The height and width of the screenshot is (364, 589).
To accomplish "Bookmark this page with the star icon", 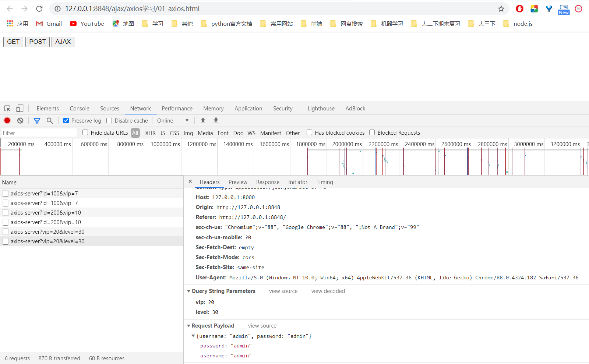I will [x=501, y=8].
